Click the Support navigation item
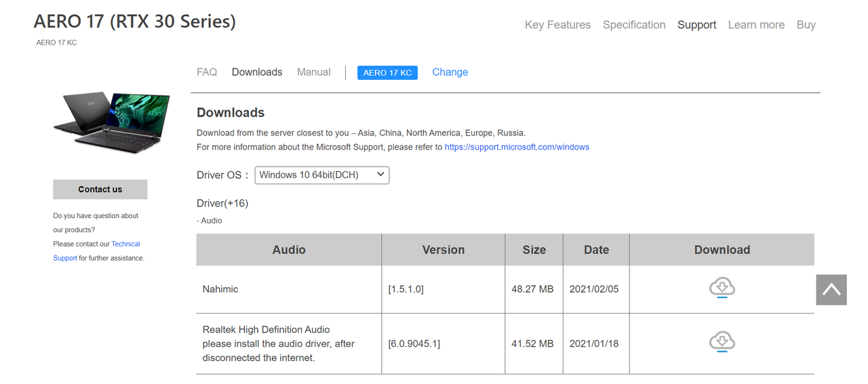The image size is (868, 384). pyautogui.click(x=696, y=25)
